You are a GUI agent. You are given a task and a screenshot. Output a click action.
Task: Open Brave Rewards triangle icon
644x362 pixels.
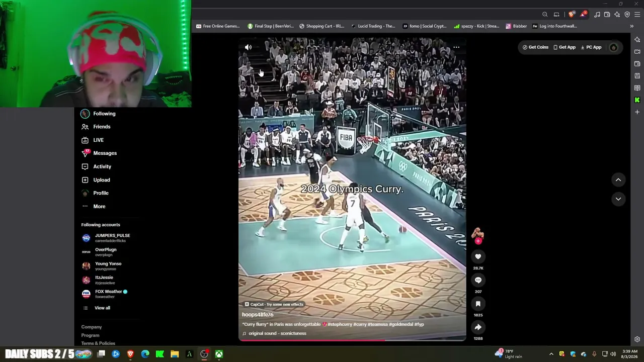point(583,15)
